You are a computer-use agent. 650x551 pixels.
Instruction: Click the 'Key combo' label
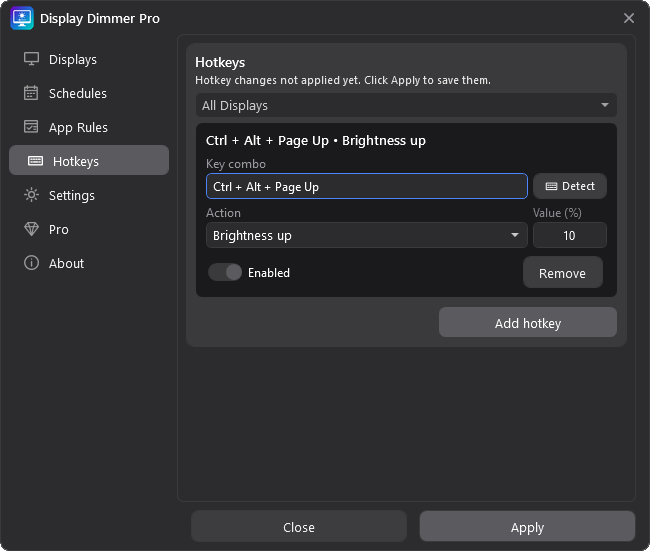[236, 164]
